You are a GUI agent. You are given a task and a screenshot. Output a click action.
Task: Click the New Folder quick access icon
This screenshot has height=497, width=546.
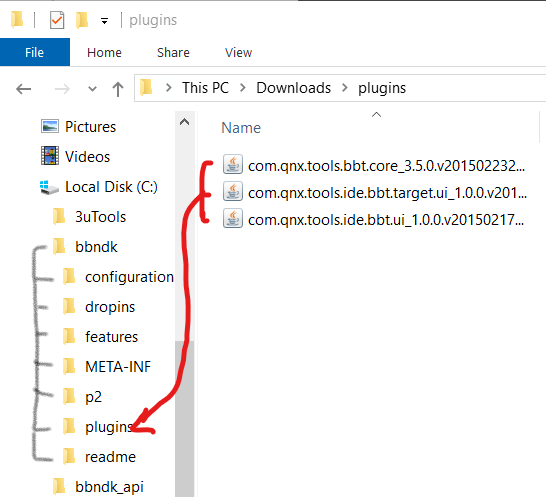[82, 20]
